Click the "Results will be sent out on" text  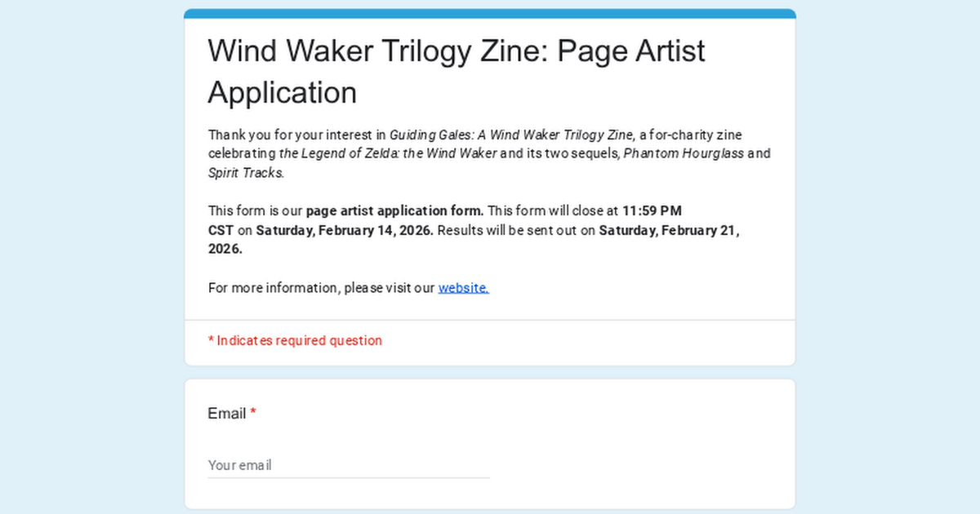tap(516, 230)
